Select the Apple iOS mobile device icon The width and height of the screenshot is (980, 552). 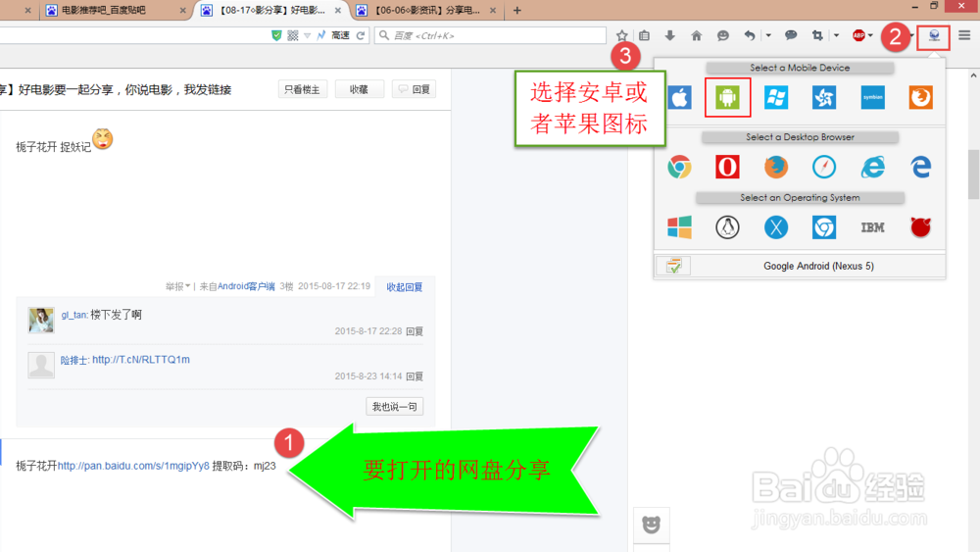coord(679,97)
